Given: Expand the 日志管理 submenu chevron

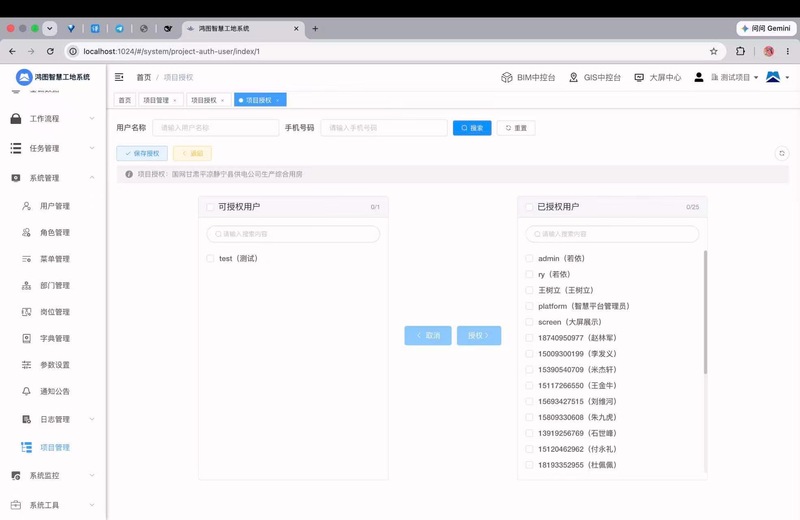Looking at the screenshot, I should click(92, 419).
